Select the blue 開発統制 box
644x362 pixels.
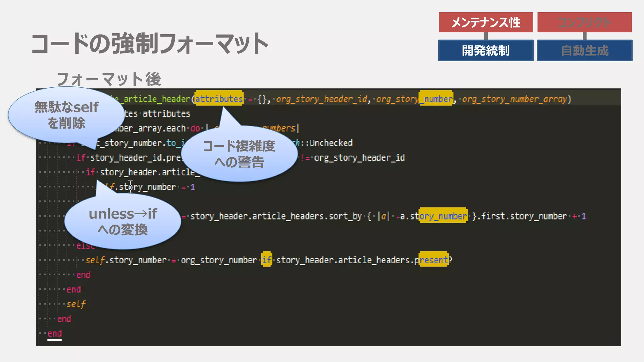click(x=486, y=50)
